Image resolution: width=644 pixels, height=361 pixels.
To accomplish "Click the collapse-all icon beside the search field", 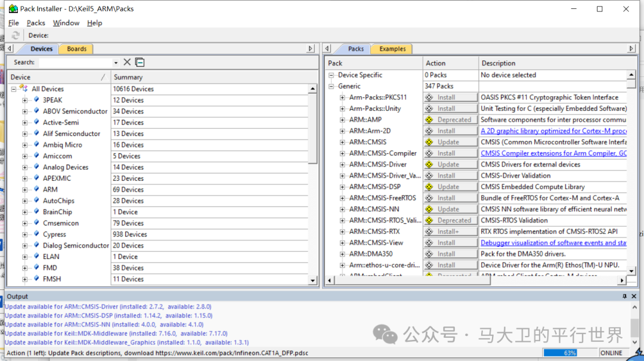I will (139, 62).
